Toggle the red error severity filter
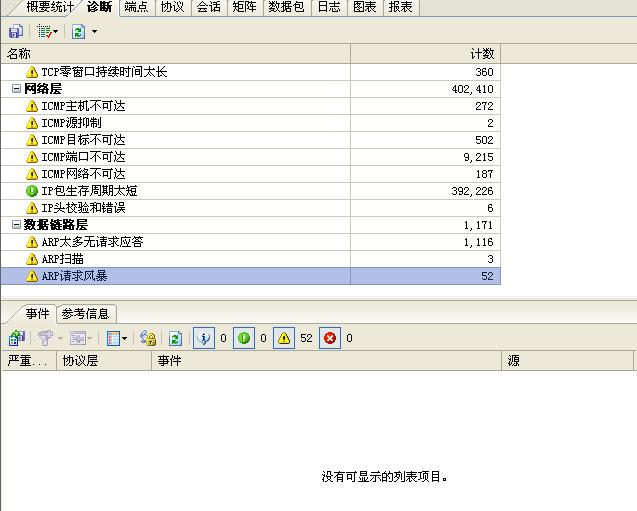 pos(330,338)
